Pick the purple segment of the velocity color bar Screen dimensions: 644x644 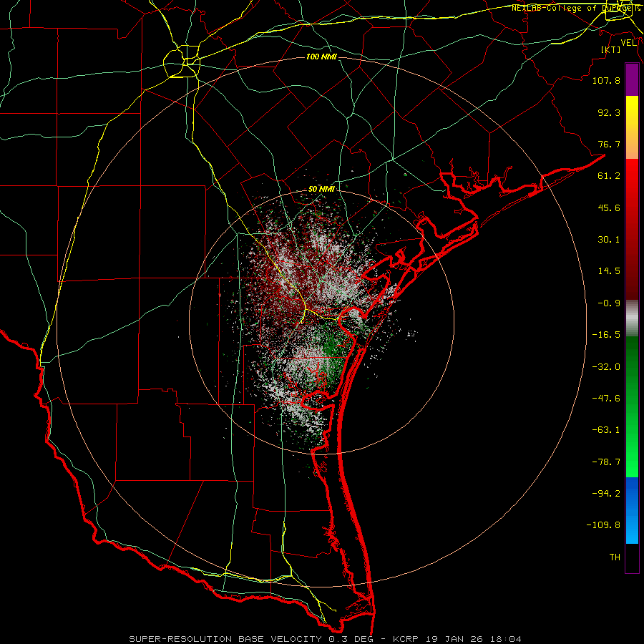[632, 79]
